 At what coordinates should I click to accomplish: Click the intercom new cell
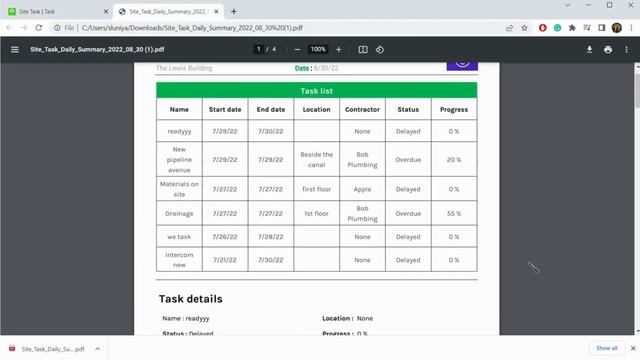tap(179, 260)
